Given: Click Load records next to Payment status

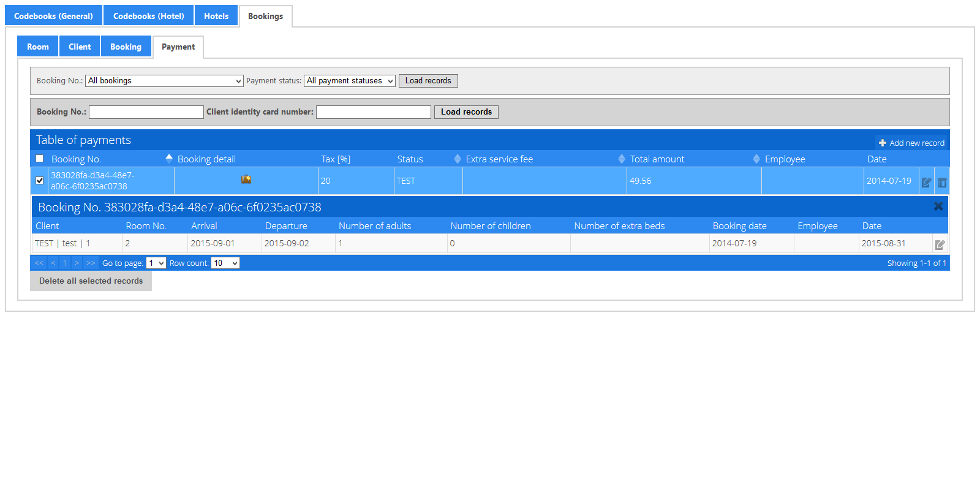Looking at the screenshot, I should (x=428, y=81).
